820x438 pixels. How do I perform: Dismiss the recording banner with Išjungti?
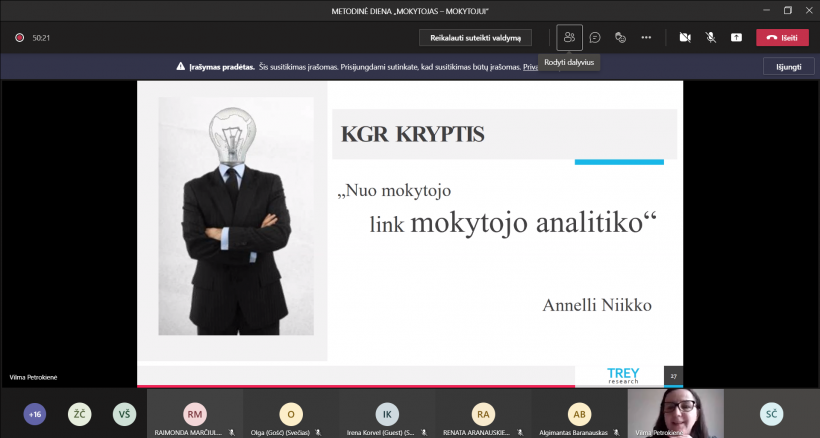tap(789, 67)
